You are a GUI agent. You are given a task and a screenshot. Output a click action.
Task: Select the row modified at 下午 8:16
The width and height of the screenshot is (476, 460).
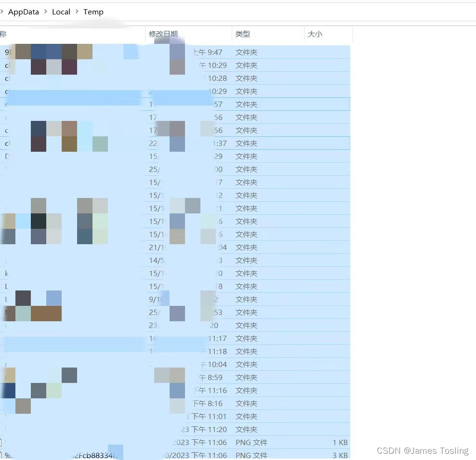pos(175,404)
